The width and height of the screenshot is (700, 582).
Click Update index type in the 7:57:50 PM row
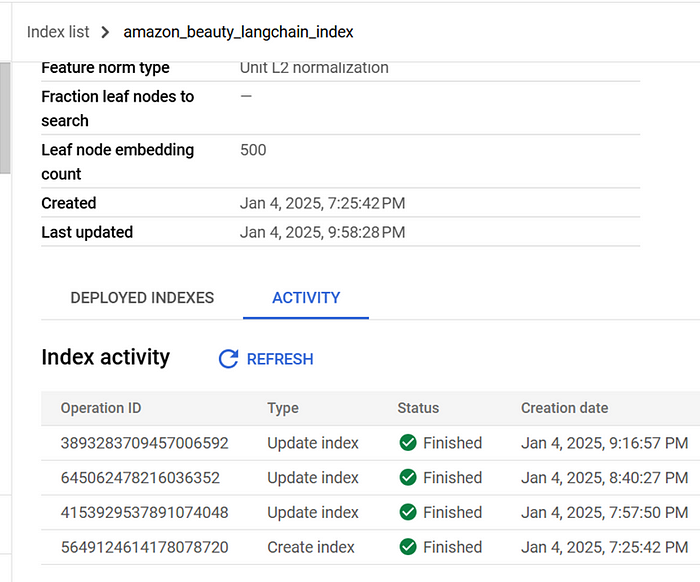pos(313,513)
